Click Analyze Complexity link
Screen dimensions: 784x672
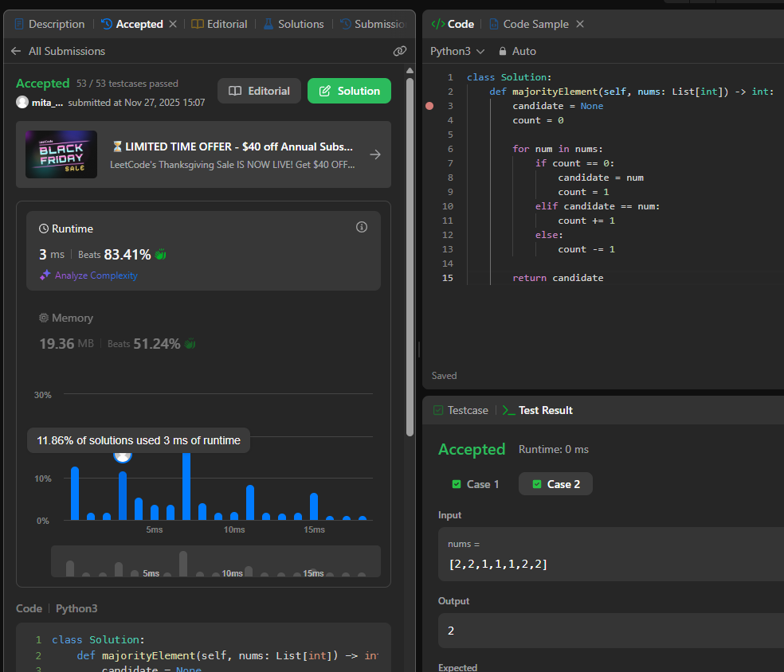click(x=96, y=275)
